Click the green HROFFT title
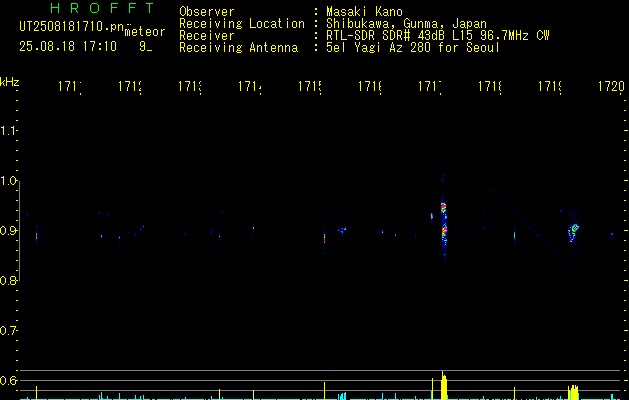 click(103, 8)
